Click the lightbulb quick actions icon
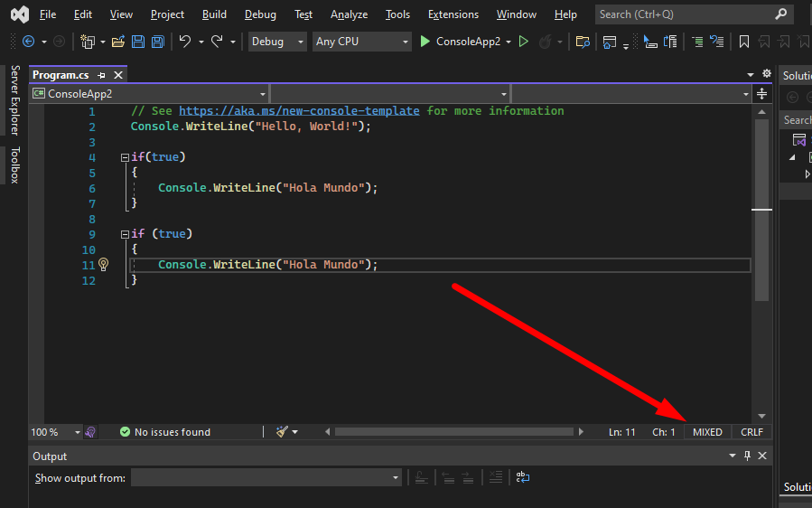Image resolution: width=812 pixels, height=508 pixels. 103,265
